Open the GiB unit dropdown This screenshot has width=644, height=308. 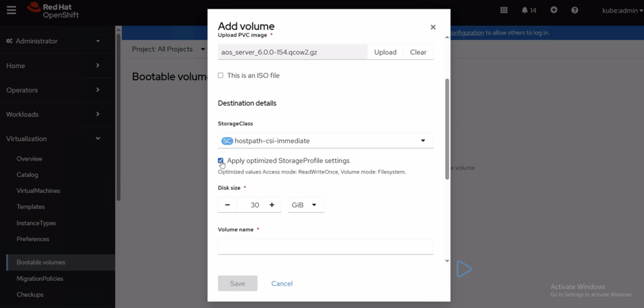pyautogui.click(x=306, y=205)
